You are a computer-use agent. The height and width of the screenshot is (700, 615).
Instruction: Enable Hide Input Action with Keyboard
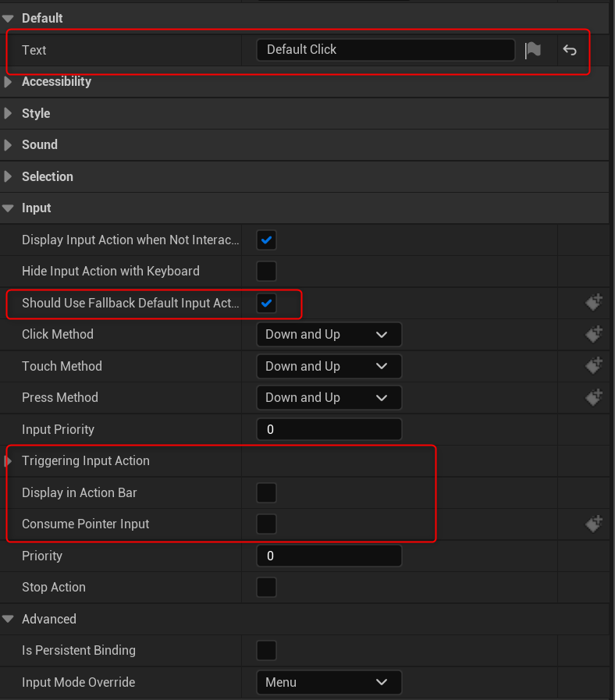[266, 271]
